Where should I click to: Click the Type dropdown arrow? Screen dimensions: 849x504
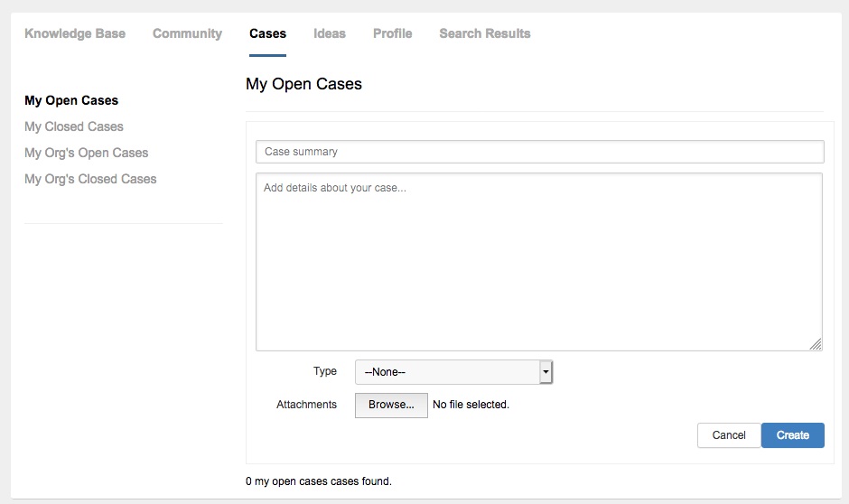546,372
